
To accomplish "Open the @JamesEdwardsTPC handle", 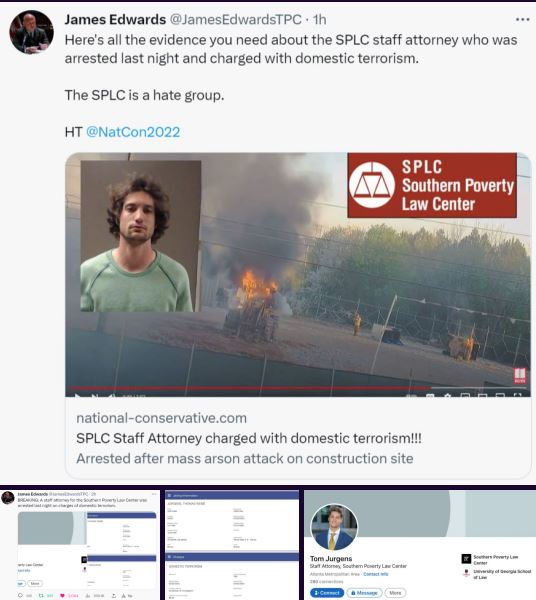I will click(235, 20).
